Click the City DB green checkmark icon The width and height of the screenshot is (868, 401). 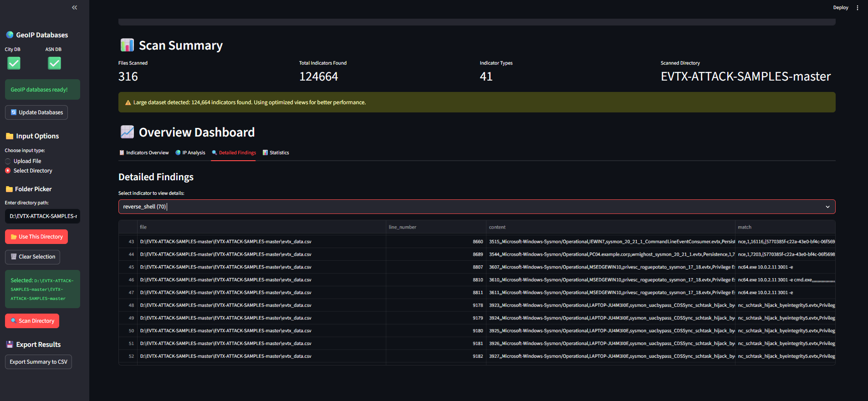[14, 63]
